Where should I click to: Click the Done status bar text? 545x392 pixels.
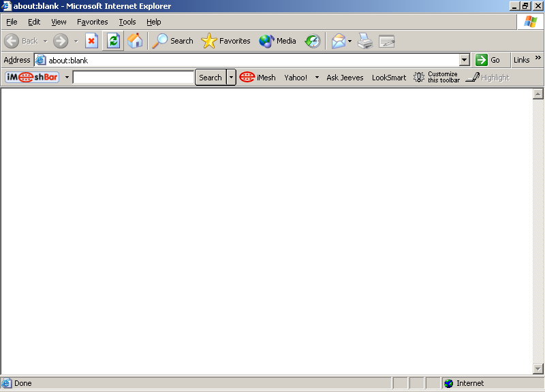[x=23, y=383]
